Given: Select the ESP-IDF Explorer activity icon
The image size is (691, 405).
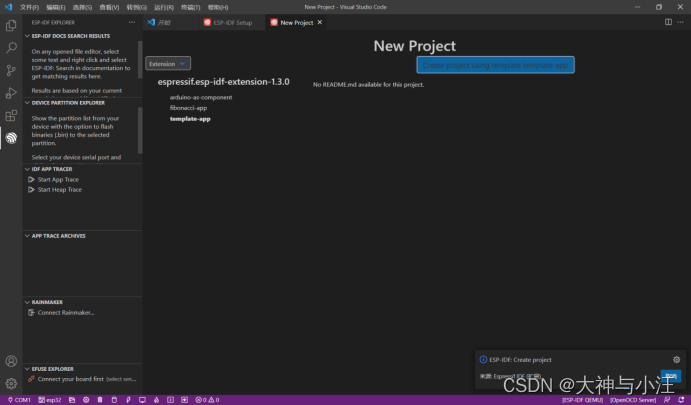Looking at the screenshot, I should click(x=11, y=138).
